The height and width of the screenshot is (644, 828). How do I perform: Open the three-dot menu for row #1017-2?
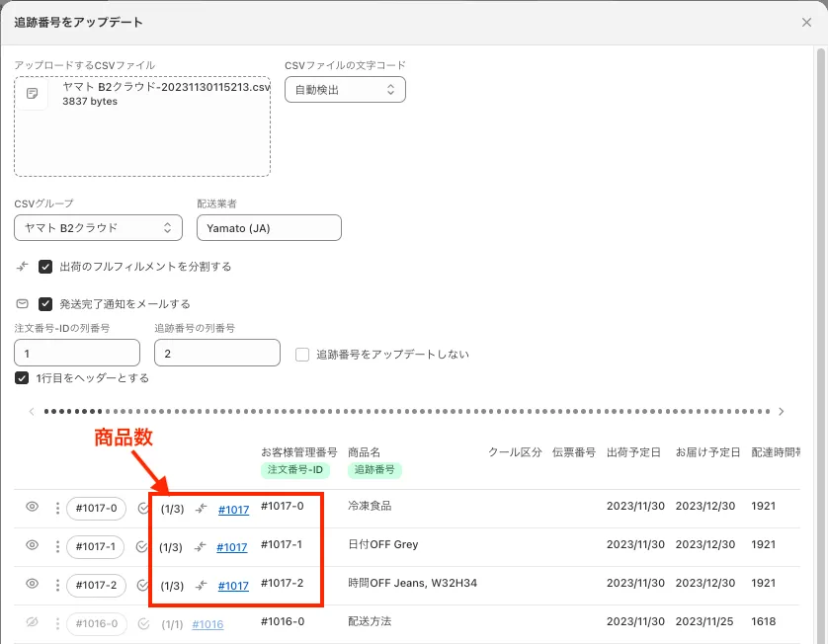click(57, 586)
